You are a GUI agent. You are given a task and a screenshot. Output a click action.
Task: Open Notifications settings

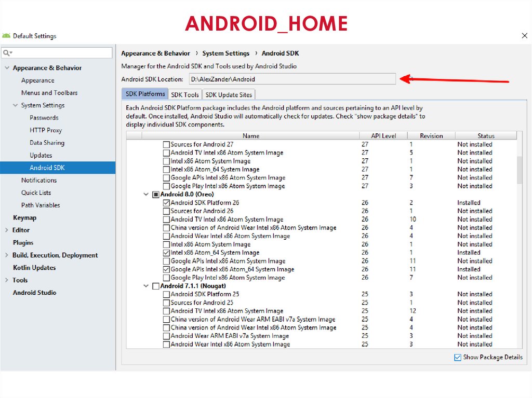tap(38, 180)
